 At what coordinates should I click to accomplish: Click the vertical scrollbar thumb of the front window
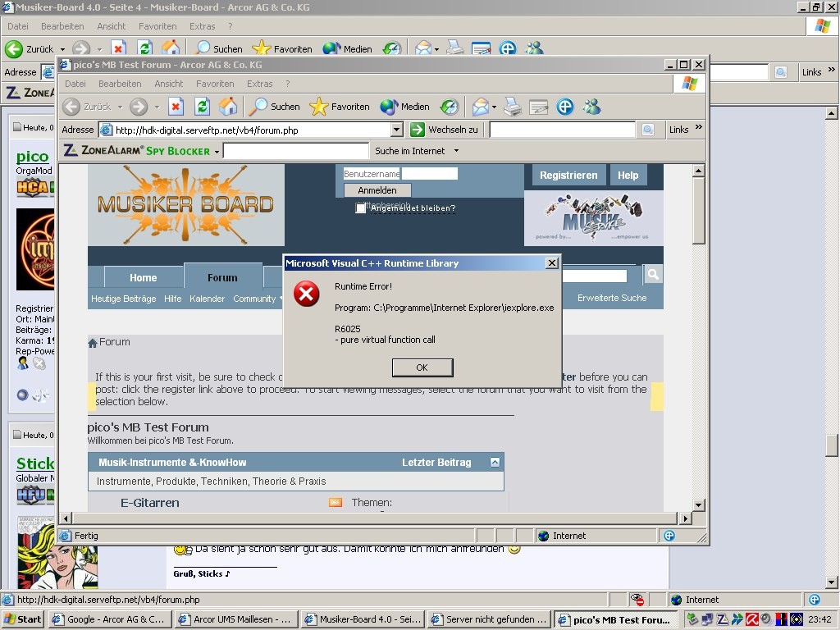click(x=698, y=211)
